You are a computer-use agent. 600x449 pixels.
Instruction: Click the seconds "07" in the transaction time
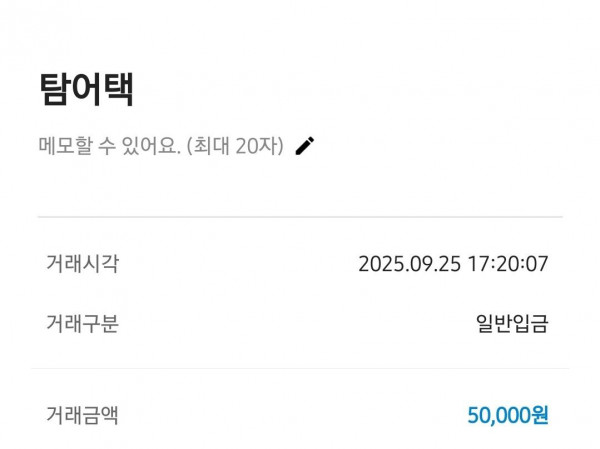click(536, 265)
